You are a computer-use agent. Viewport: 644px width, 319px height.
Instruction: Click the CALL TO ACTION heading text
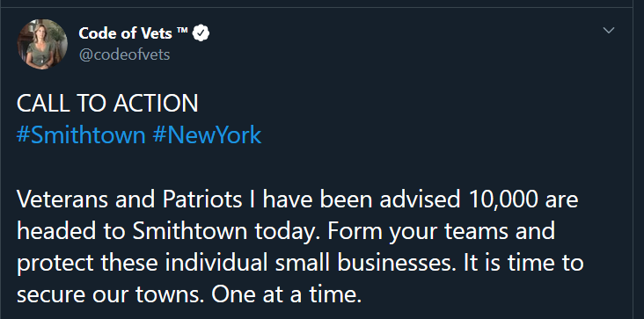click(x=107, y=103)
